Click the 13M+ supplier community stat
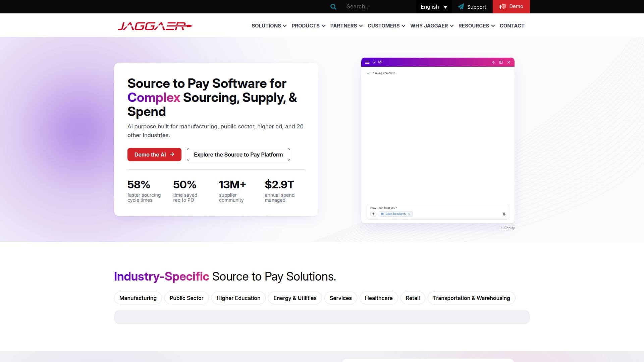644x362 pixels. [232, 191]
